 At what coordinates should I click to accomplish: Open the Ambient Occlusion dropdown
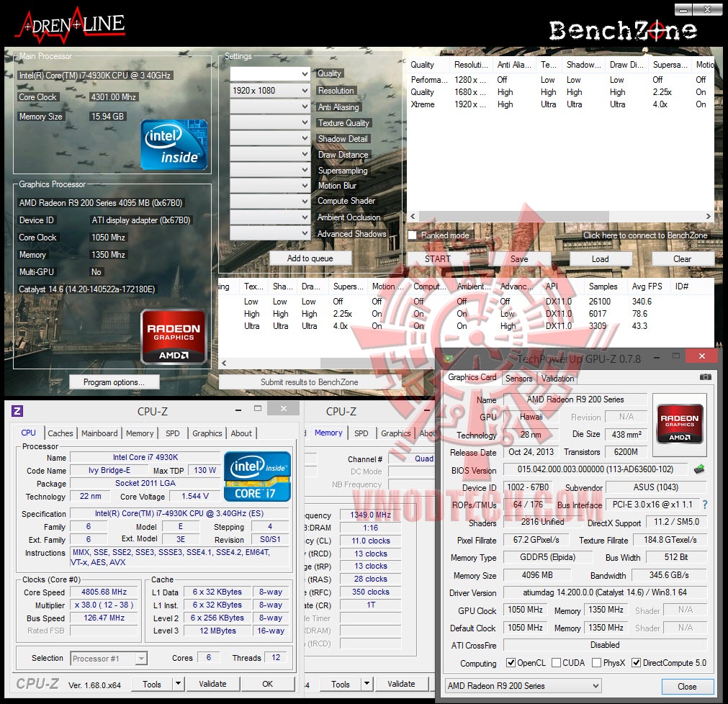pyautogui.click(x=270, y=217)
